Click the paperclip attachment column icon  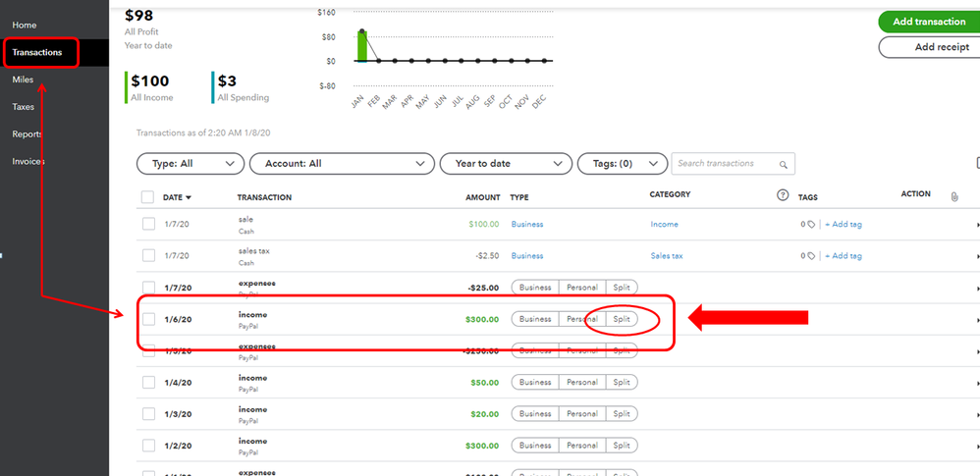click(x=954, y=196)
